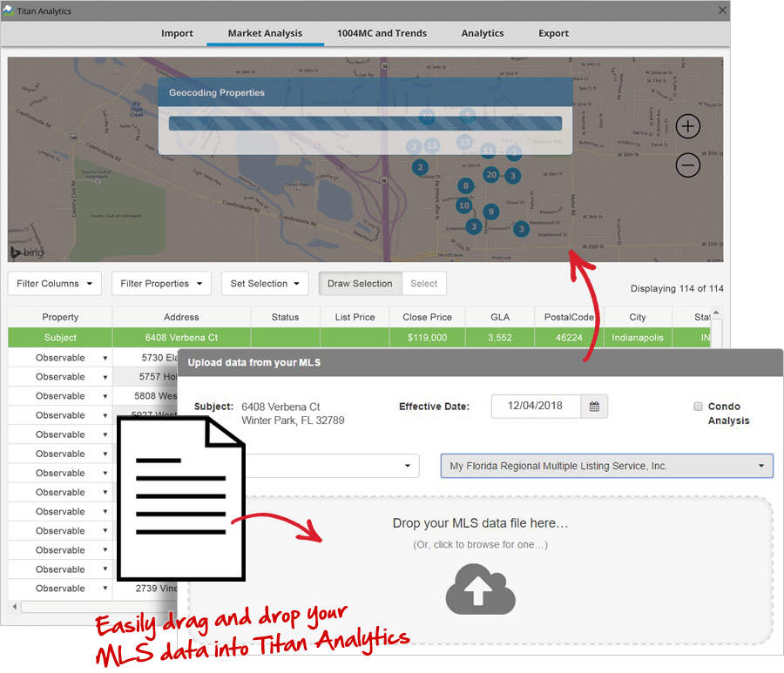Screen dimensions: 784x673
Task: Toggle the Draw Selection mode
Action: [360, 284]
